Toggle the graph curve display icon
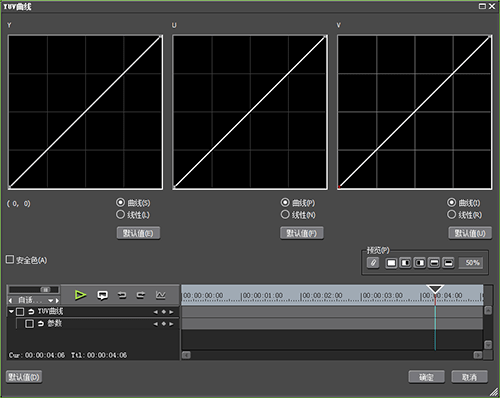This screenshot has height=398, width=500. (161, 295)
